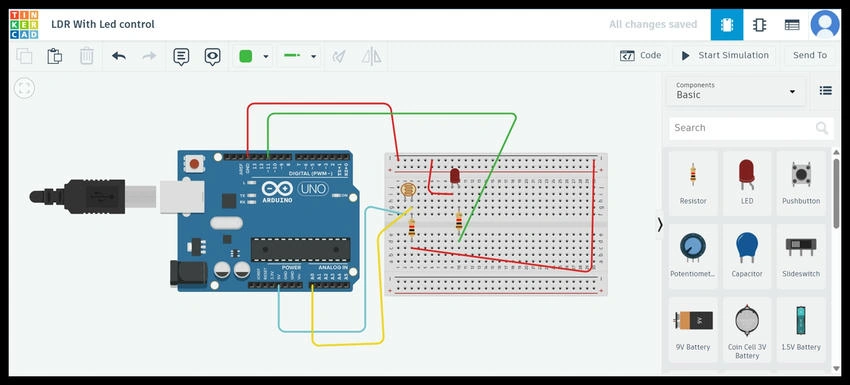Expand the wire color dropdown arrow
850x385 pixels.
pos(266,56)
